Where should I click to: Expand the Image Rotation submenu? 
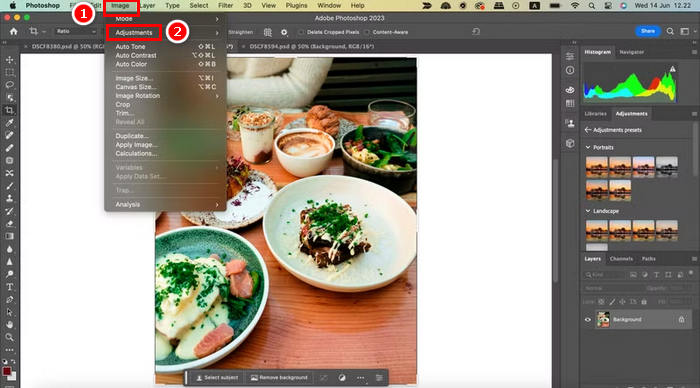[x=166, y=96]
